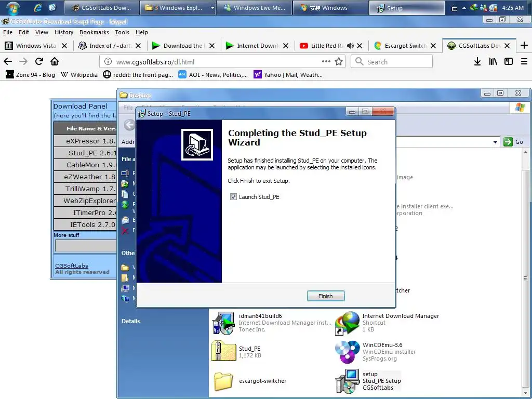Show hidden system tray icons
The height and width of the screenshot is (399, 532).
[x=464, y=8]
